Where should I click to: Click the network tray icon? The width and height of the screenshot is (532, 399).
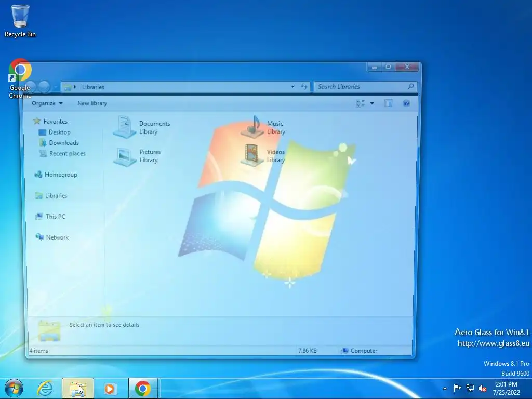pyautogui.click(x=470, y=388)
